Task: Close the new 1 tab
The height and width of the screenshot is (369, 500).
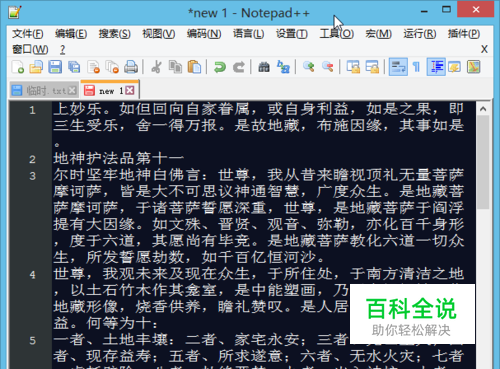Action: coord(130,90)
